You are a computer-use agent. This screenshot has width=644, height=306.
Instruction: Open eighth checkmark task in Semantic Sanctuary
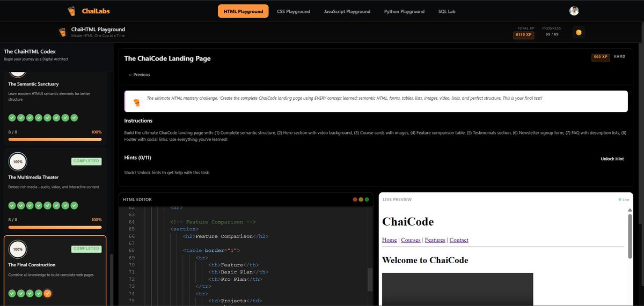pos(74,117)
